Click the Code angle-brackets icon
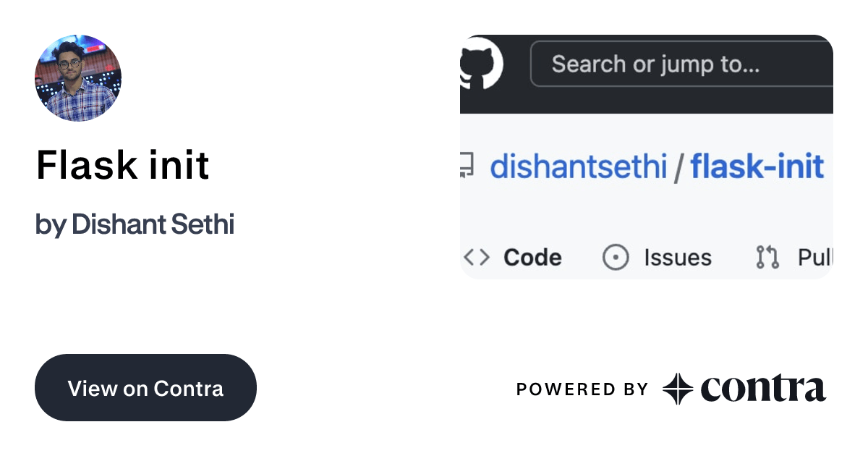The height and width of the screenshot is (456, 868). [x=476, y=258]
